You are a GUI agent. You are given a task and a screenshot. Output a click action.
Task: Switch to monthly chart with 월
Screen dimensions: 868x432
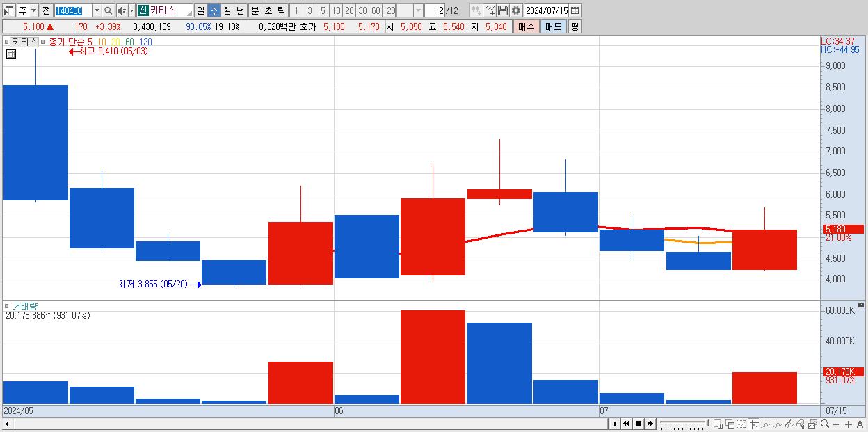point(227,10)
